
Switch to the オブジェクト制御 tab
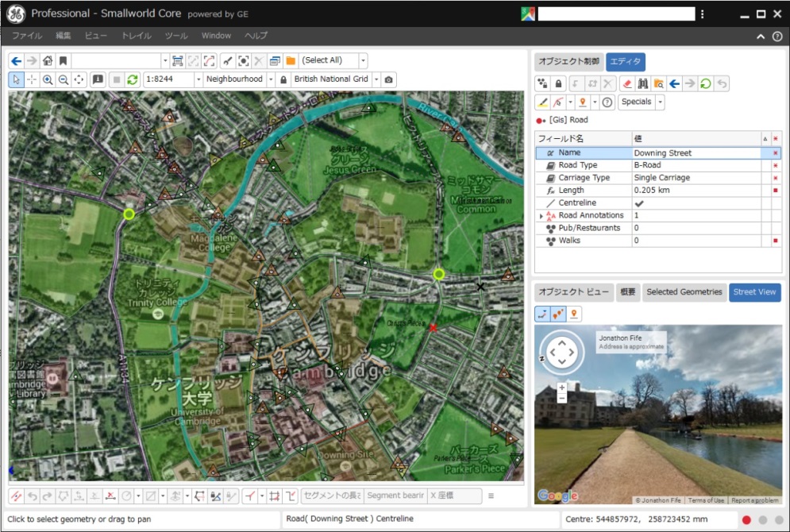[x=568, y=61]
